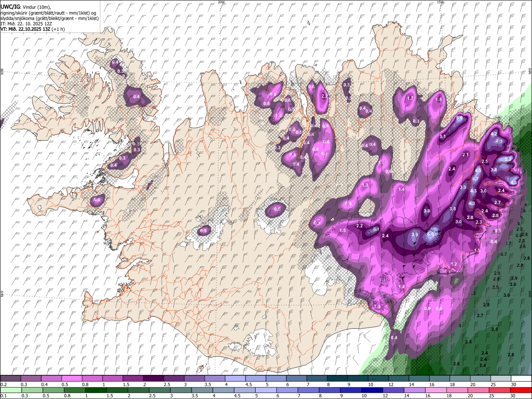
Task: Click the white '4.7' value on the map
Action: 476,179
